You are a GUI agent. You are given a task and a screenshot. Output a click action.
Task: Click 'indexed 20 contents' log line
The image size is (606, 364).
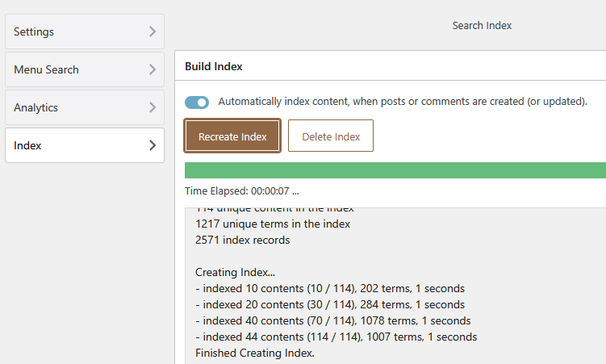click(x=330, y=305)
